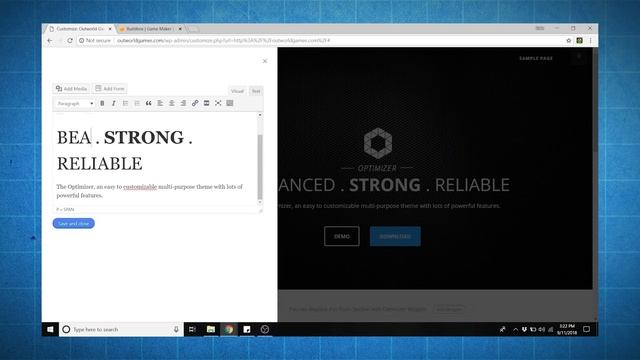Click the Add Media button
Screen dimensions: 640x360
pyautogui.click(x=71, y=89)
